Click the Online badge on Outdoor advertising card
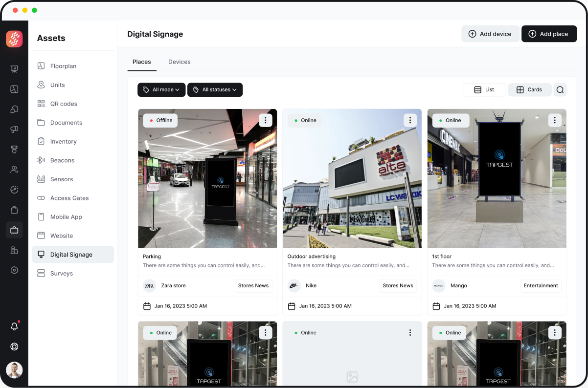This screenshot has height=388, width=588. tap(305, 120)
